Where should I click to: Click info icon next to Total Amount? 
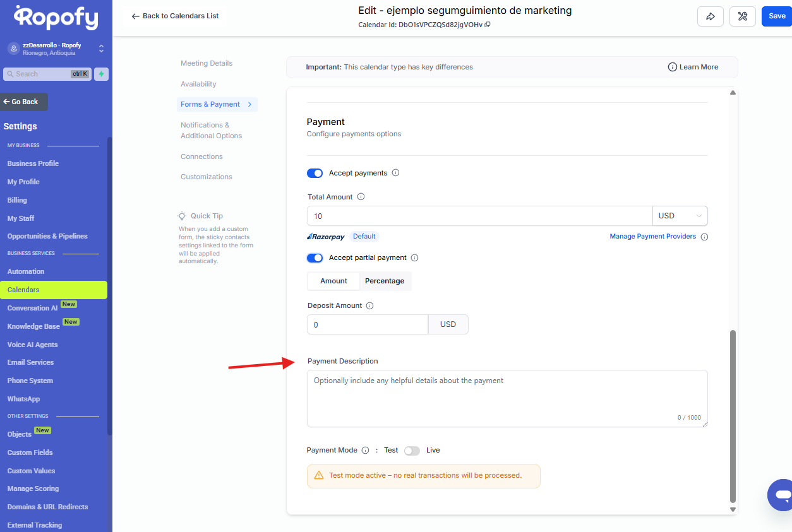tap(361, 197)
